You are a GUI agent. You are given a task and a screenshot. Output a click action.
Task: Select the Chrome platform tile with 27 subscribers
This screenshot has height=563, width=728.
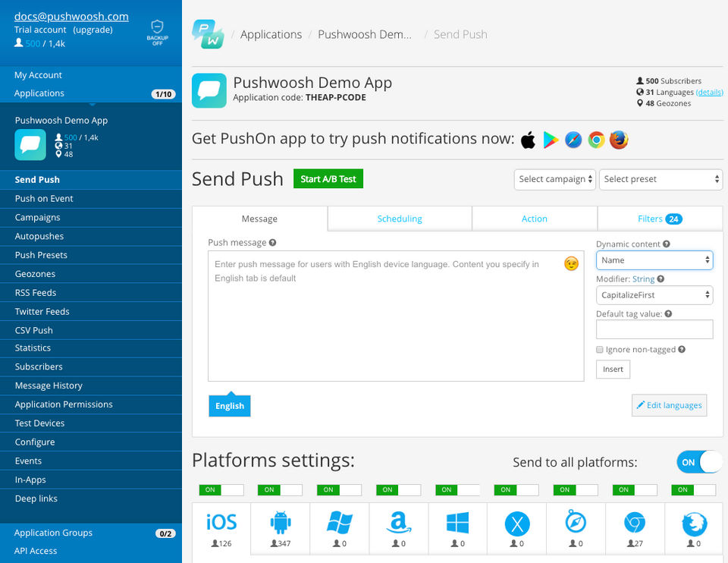(635, 529)
